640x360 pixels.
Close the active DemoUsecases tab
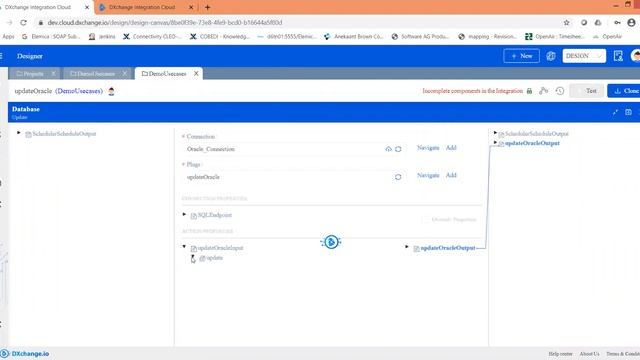click(196, 73)
